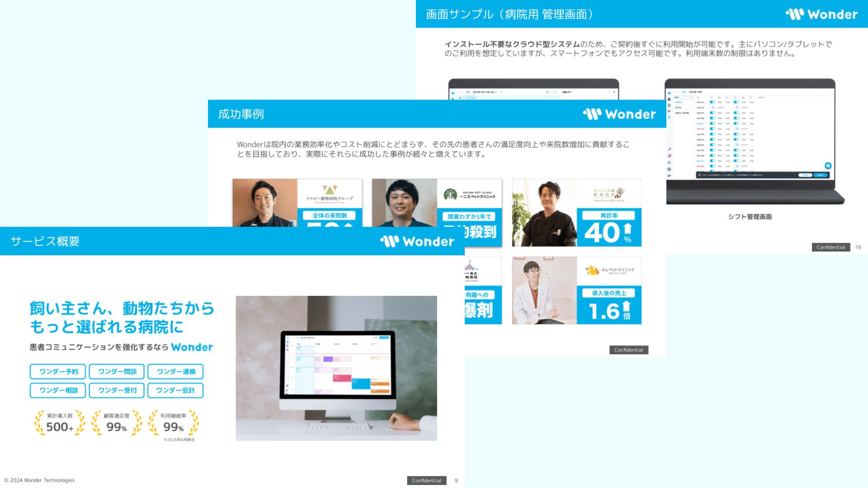Click the wrench icon in laptop sidebar
868x488 pixels.
pos(670,149)
